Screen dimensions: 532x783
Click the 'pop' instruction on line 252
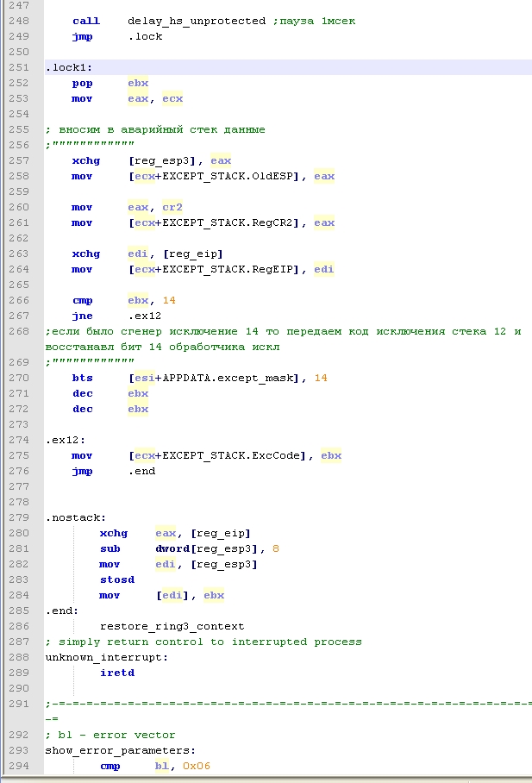click(83, 84)
